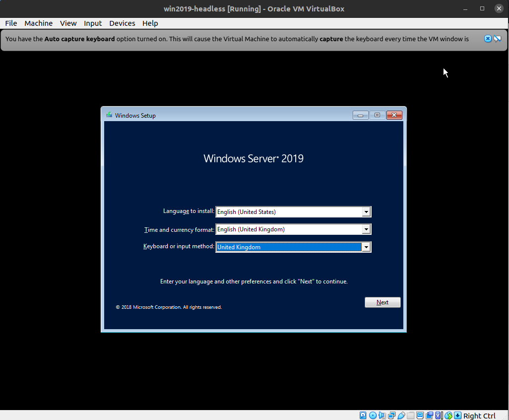Viewport: 509px width, 420px height.
Task: Click the mouse integration status icon
Action: tap(448, 416)
